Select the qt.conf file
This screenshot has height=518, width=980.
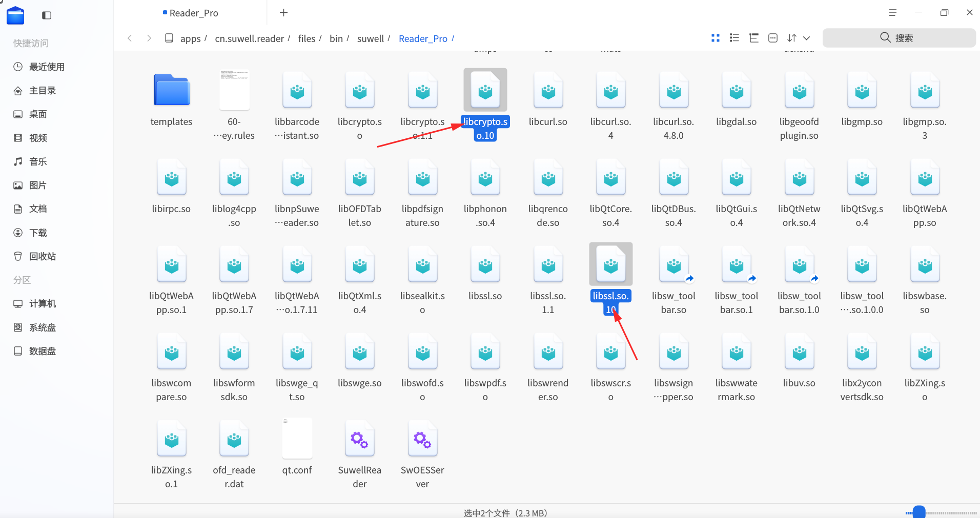(297, 439)
